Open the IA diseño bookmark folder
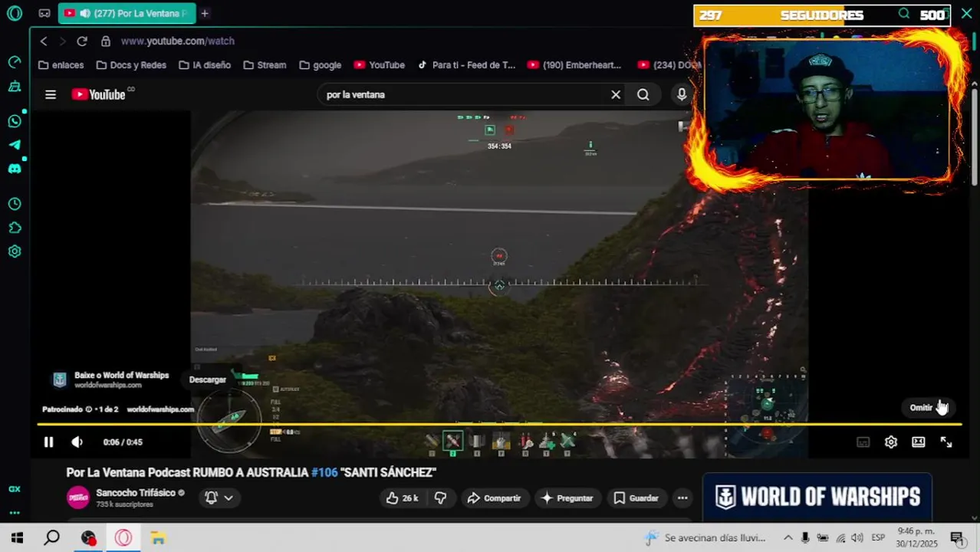The height and width of the screenshot is (552, 980). coord(205,65)
